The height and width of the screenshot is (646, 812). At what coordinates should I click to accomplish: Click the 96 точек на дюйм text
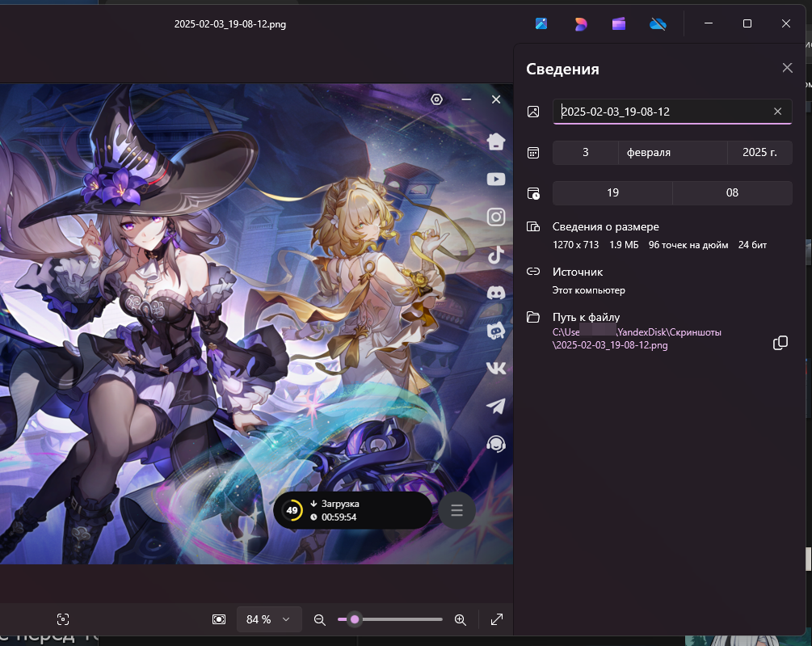tap(688, 244)
